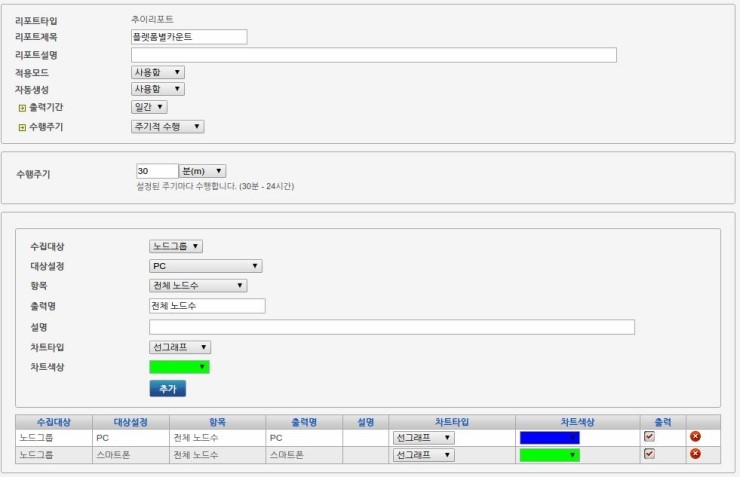
Task: Open 차트타입 dropdown in 스마트폰 row
Action: coord(423,455)
